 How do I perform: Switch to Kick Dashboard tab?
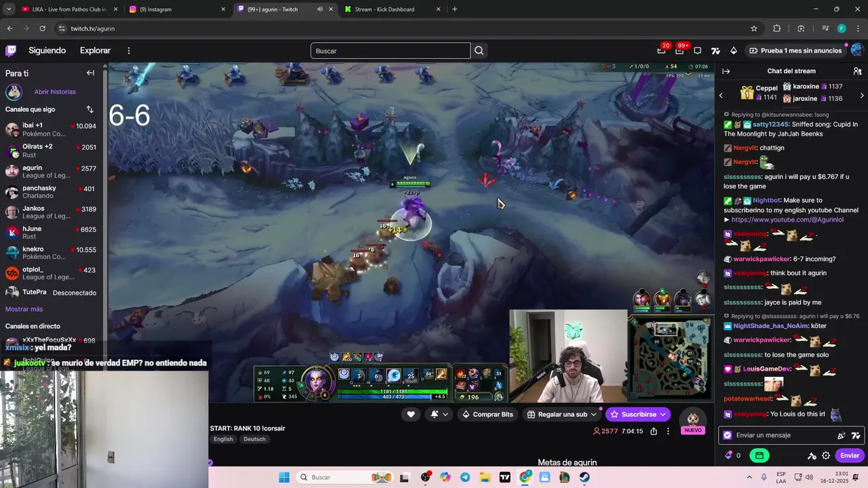tap(393, 9)
